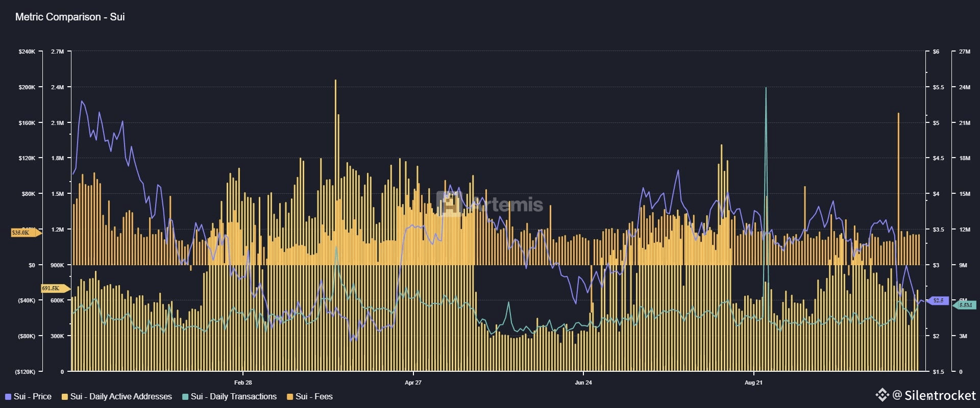Click the $4.5 price axis label
This screenshot has width=980, height=408.
point(938,158)
